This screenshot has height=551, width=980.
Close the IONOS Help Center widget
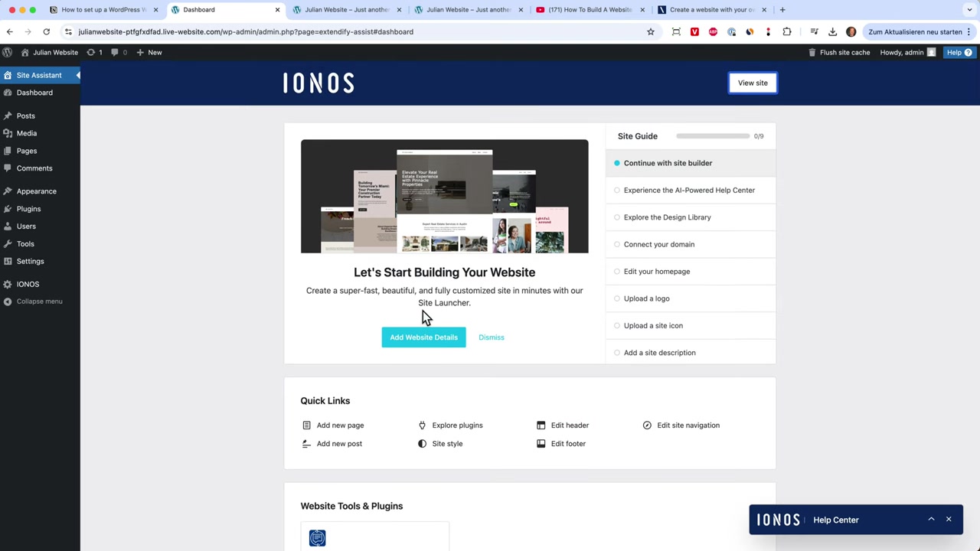[949, 520]
